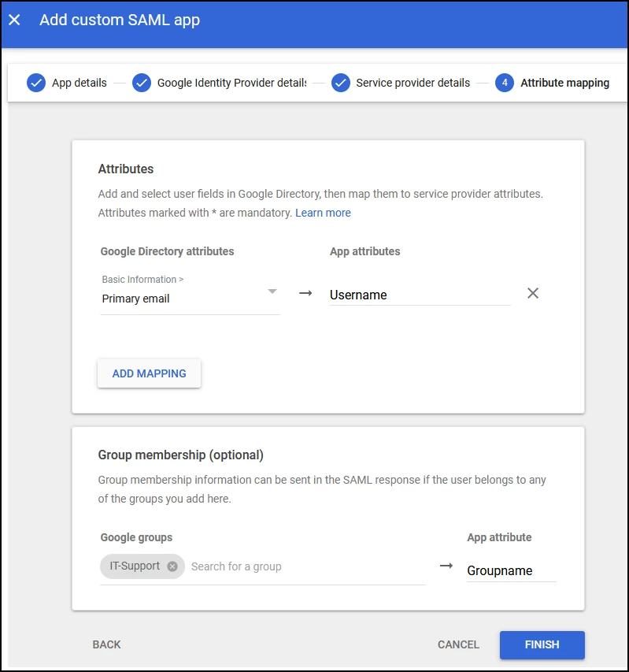Click the App attribute label above Groupname
Viewport: 629px width, 672px height.
pyautogui.click(x=499, y=537)
